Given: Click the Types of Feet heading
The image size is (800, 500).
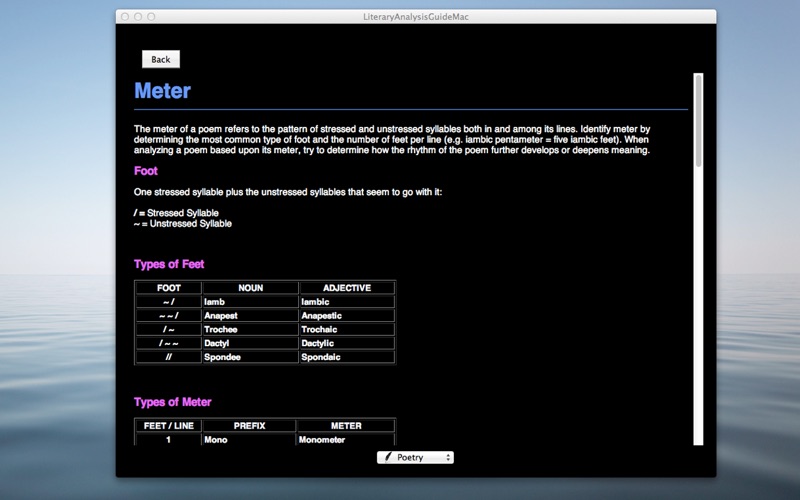Looking at the screenshot, I should click(x=169, y=264).
